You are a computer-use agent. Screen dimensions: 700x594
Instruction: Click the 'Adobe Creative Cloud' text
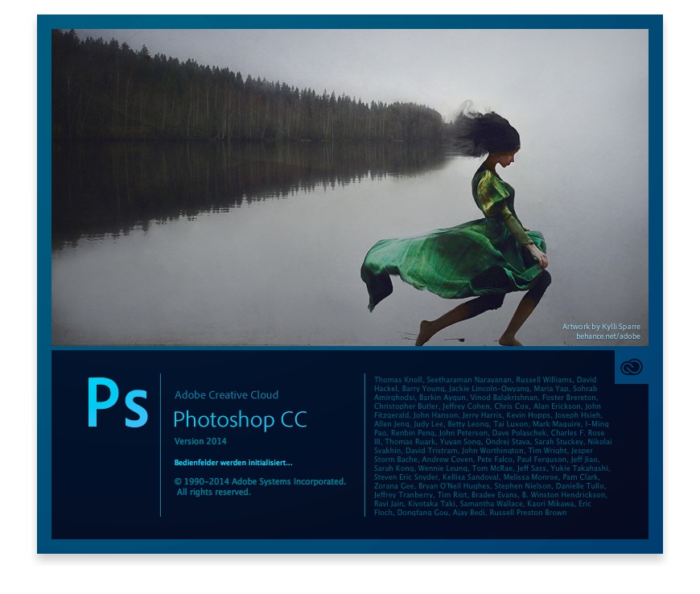tap(226, 395)
